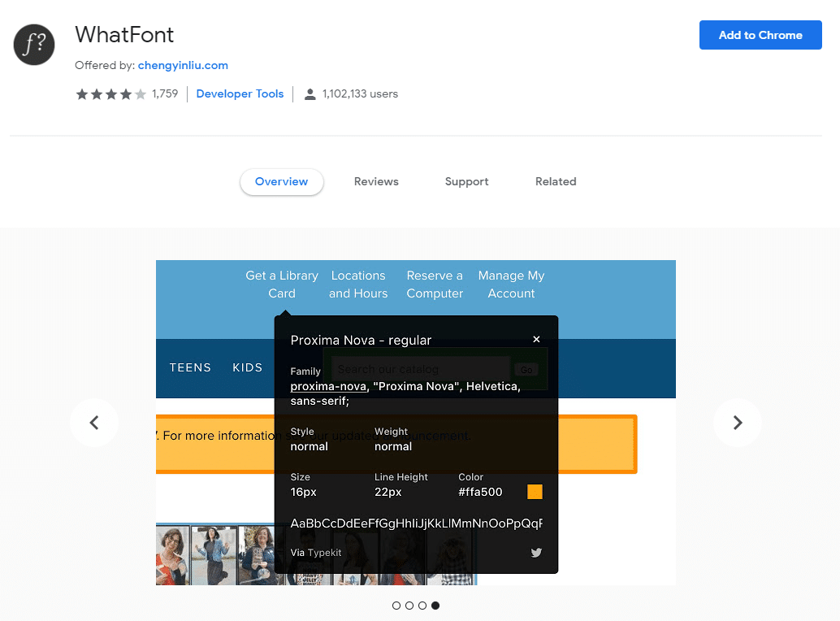The width and height of the screenshot is (840, 621).
Task: Click the orange #ffa500 color swatch
Action: (x=535, y=492)
